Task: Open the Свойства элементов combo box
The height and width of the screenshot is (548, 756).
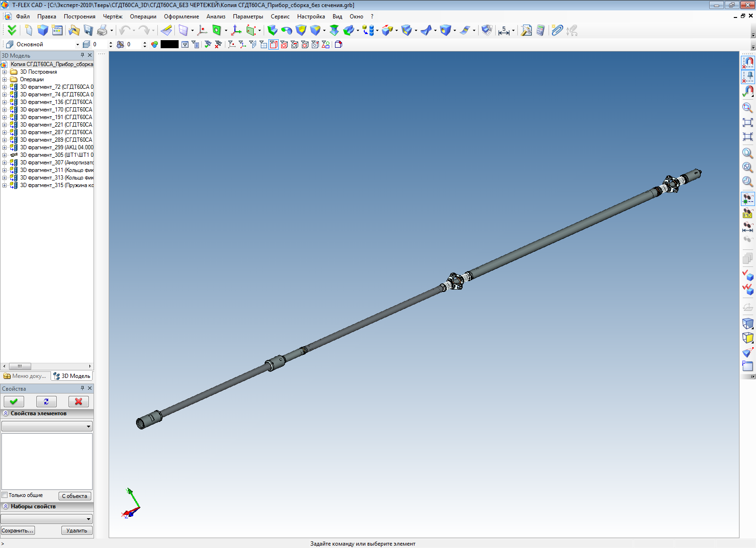Action: (47, 426)
